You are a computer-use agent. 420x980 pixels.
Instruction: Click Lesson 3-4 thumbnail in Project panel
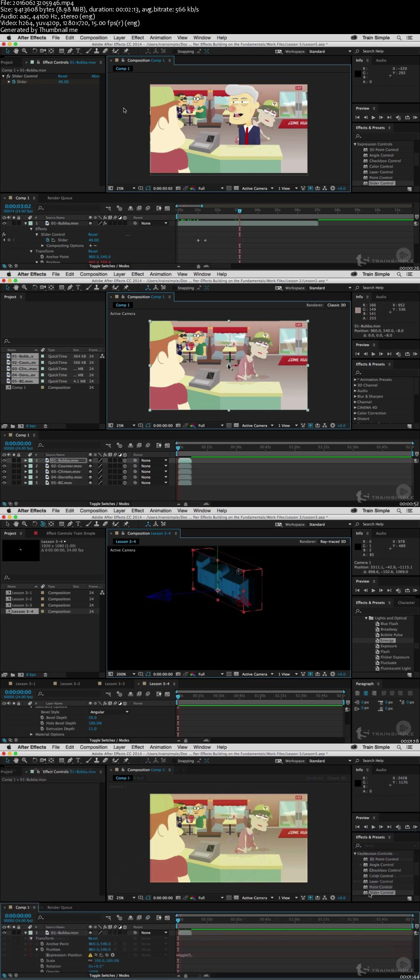pos(21,551)
